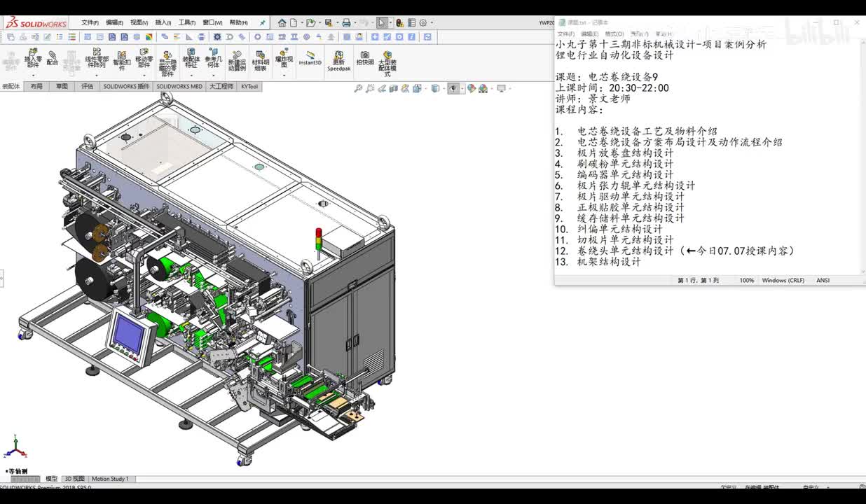The height and width of the screenshot is (504, 866).
Task: Switch to the Motion Study 1 tab
Action: pos(110,479)
